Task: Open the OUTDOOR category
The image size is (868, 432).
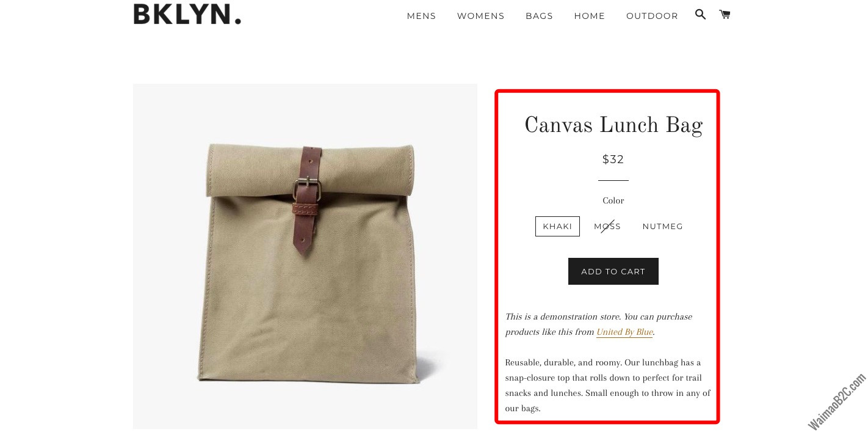Action: tap(652, 16)
